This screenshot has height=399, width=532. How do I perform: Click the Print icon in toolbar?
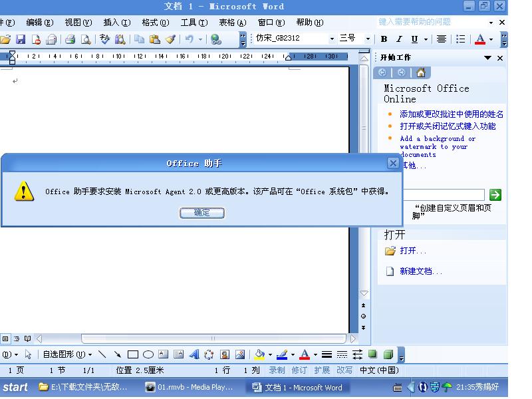coord(70,39)
